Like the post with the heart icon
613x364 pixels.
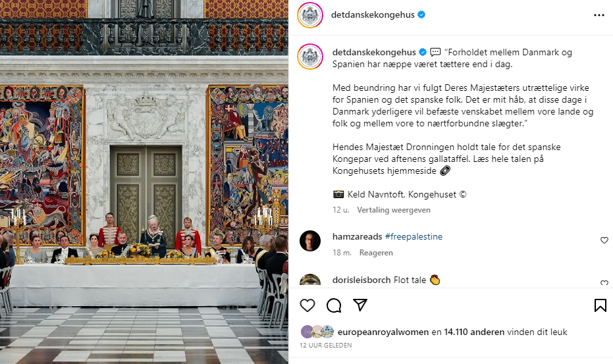307,305
